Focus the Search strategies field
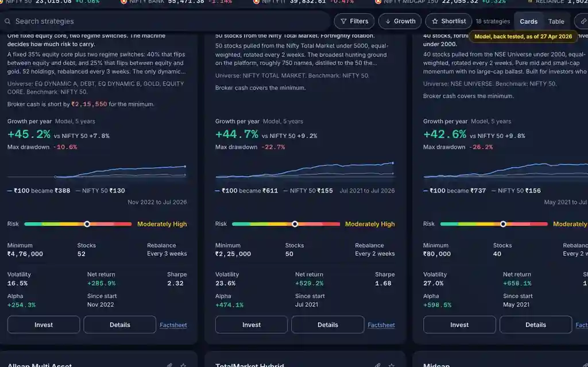Screen dimensions: 588x367 coord(165,21)
